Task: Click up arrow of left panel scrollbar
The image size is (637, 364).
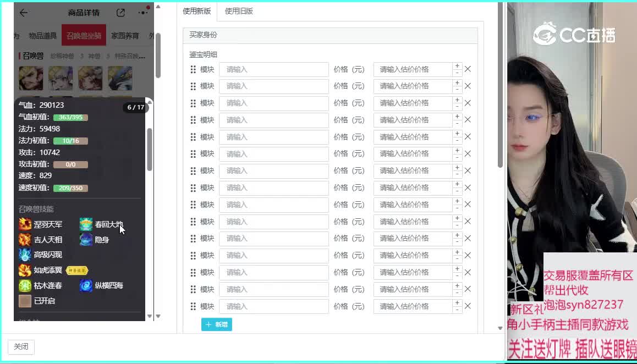Action: click(158, 7)
